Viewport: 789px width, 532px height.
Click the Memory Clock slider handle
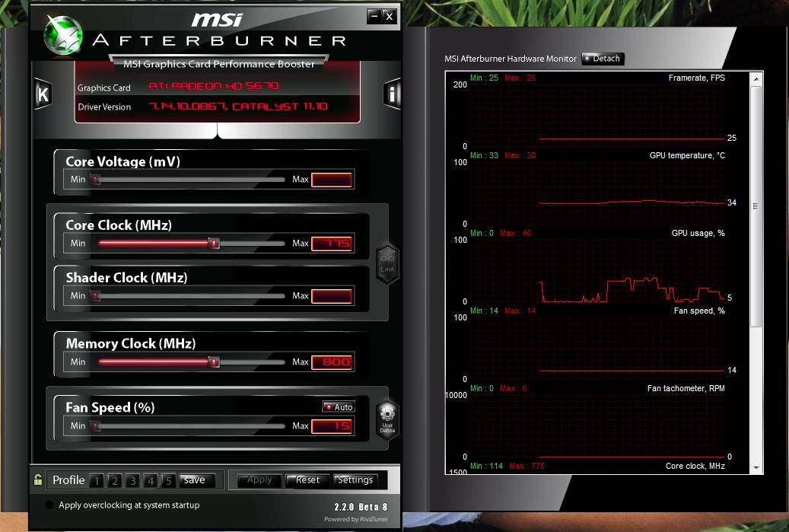click(x=213, y=362)
